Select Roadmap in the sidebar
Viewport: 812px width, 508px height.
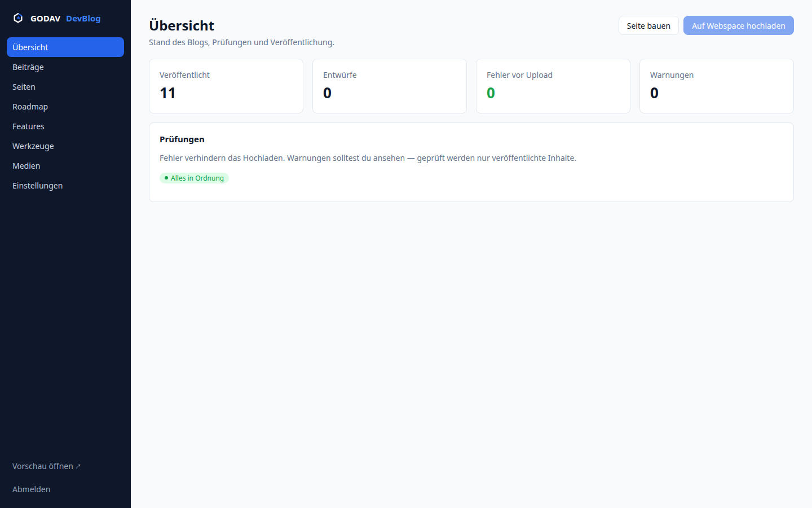point(65,107)
